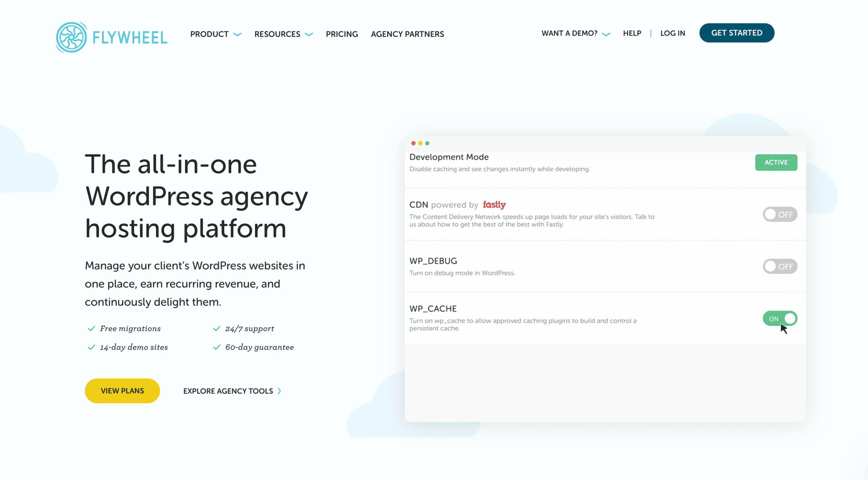868x480 pixels.
Task: Click the checkmark beside 60-day guarantee
Action: point(217,347)
